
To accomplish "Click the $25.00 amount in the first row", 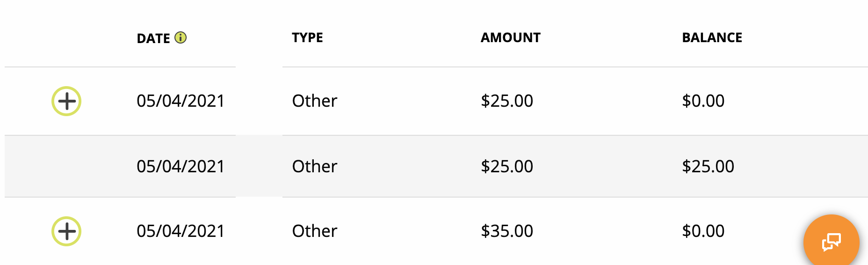I will click(x=507, y=101).
